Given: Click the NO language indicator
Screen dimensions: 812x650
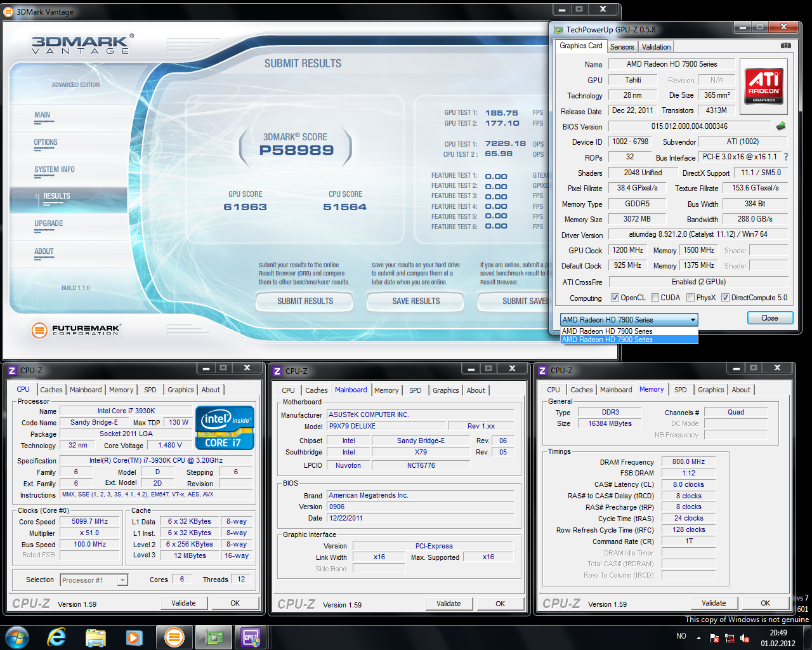Looking at the screenshot, I should pos(681,636).
